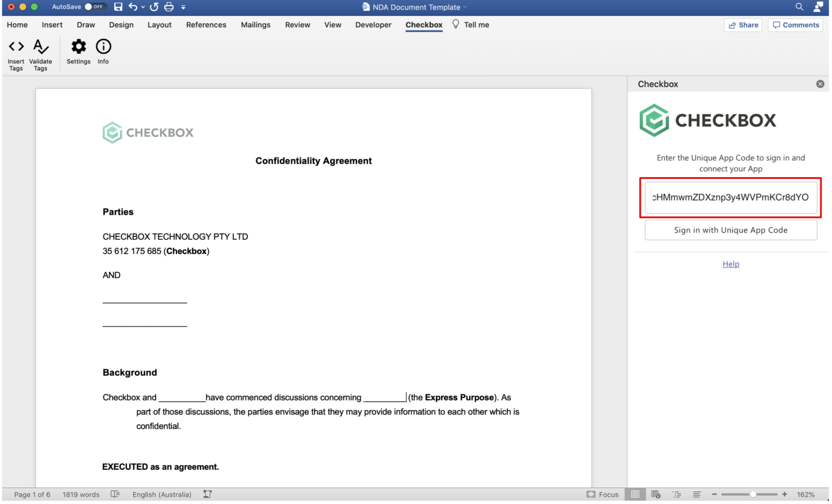The width and height of the screenshot is (832, 504).
Task: Click the accessibility/track changes status bar icon
Action: [208, 494]
